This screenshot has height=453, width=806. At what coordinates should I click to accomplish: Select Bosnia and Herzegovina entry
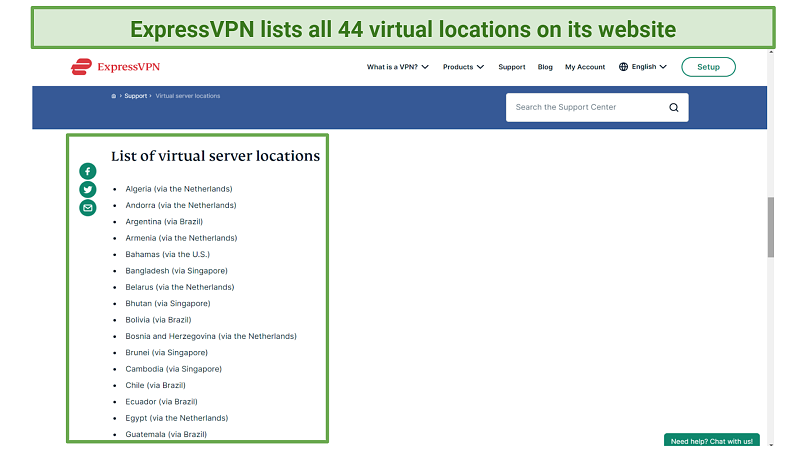tap(211, 336)
